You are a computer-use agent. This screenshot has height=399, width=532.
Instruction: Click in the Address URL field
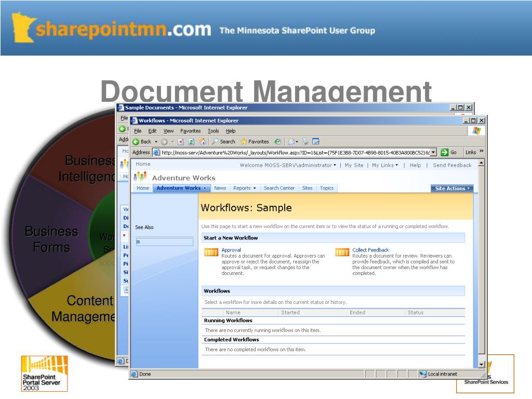pyautogui.click(x=295, y=152)
